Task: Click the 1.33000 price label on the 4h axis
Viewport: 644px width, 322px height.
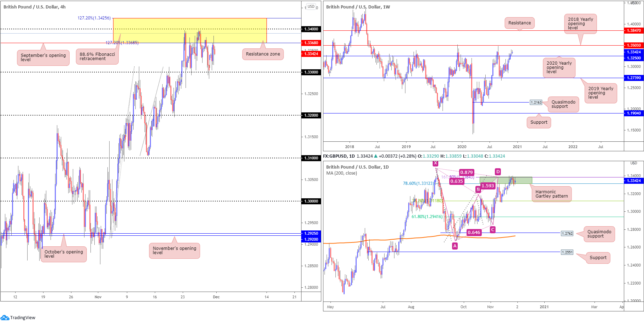Action: point(311,72)
